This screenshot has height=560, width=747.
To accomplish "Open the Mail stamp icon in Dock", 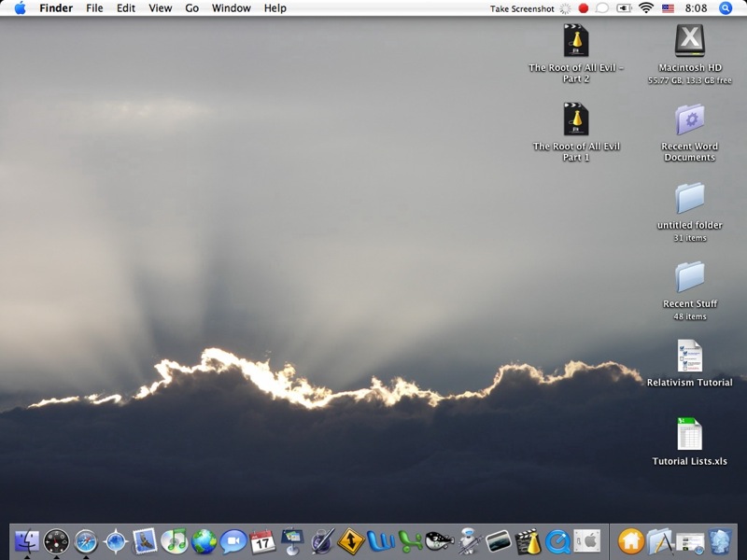I will [145, 540].
